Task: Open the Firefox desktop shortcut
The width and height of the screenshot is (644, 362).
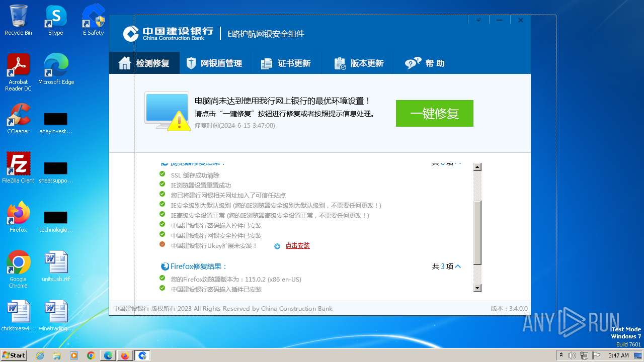Action: click(x=18, y=217)
